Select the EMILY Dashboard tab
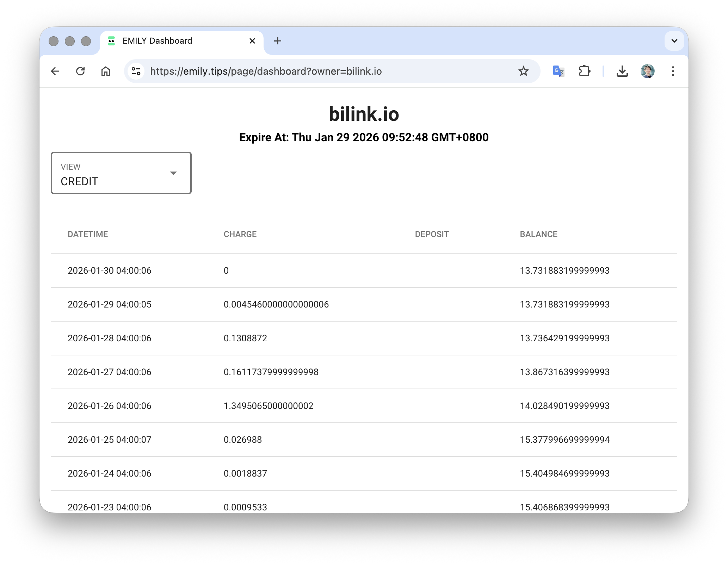728x565 pixels. pos(157,41)
